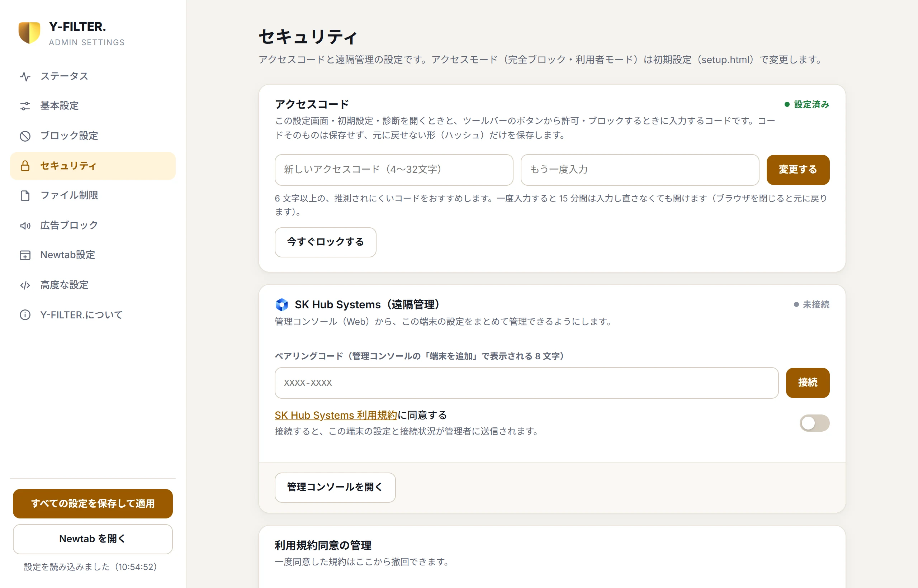Click すべての設定を保存して適用 button
Screen dimensions: 918x588
point(93,504)
